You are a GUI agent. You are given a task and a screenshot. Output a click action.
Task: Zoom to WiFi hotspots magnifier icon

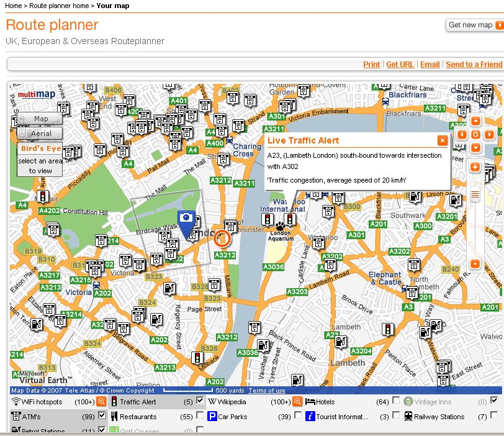101,402
